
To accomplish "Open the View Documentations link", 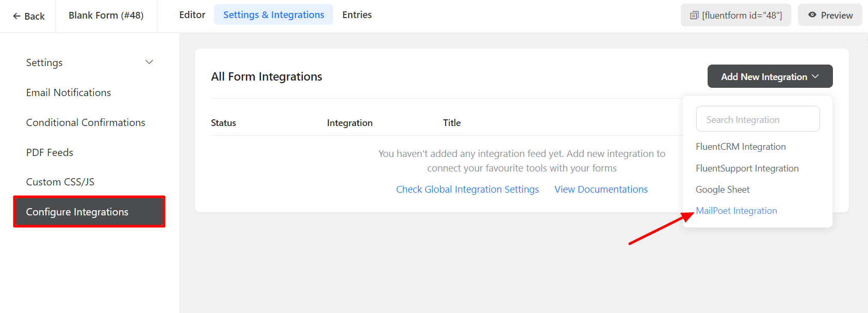I will [601, 190].
